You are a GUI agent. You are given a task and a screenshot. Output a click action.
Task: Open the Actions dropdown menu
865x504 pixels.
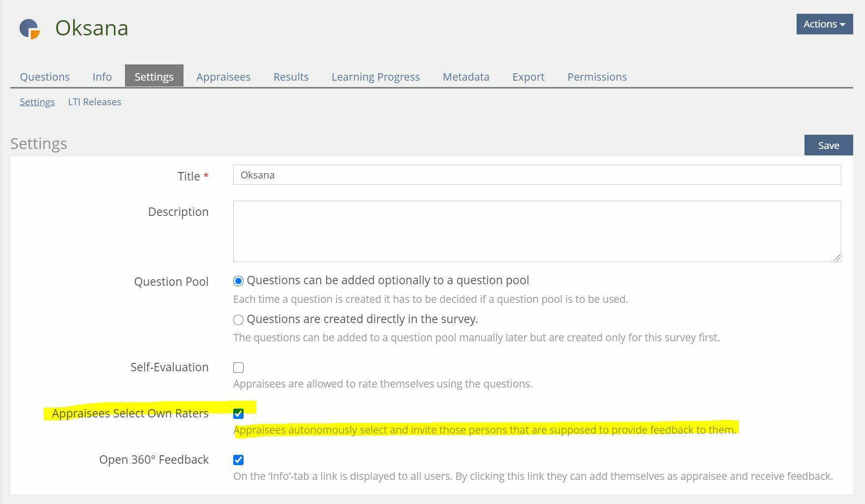pos(824,24)
